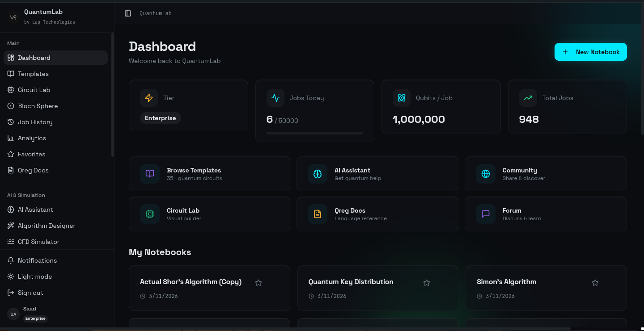
Task: Click the Saad user avatar
Action: [13, 314]
